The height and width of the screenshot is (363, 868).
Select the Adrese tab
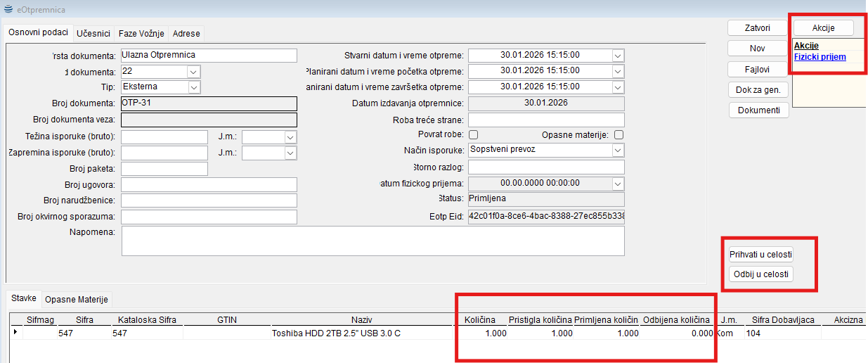186,34
